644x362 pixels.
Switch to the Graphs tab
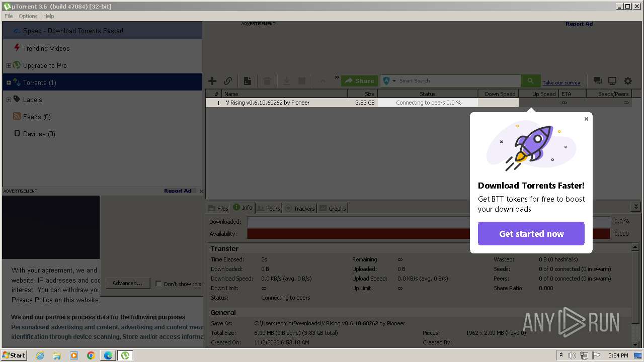333,208
